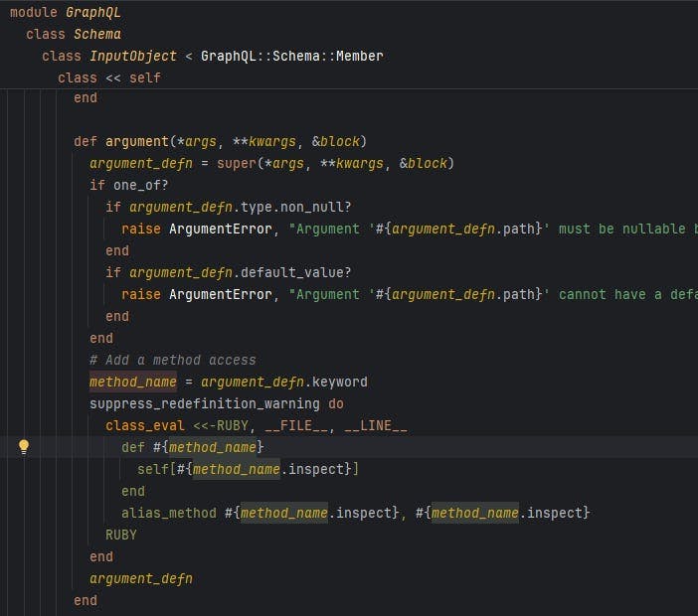Click 'one_of?' in the if condition
The height and width of the screenshot is (616, 698).
point(141,185)
